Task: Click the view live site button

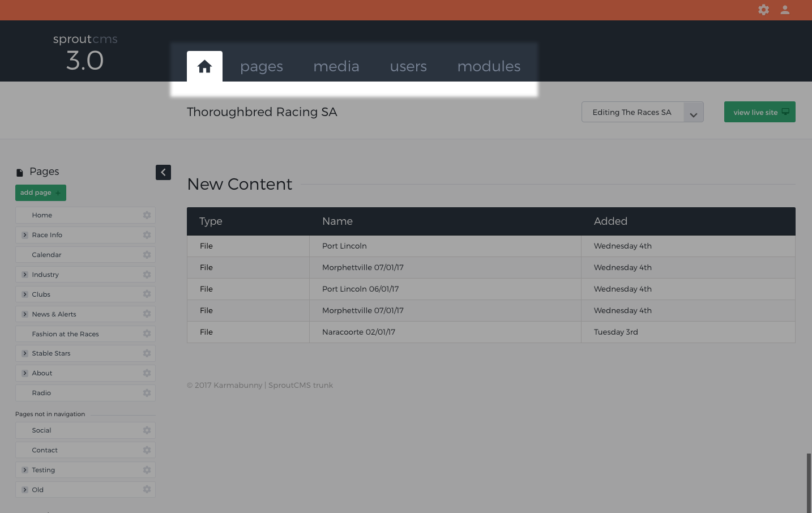Action: pyautogui.click(x=760, y=112)
